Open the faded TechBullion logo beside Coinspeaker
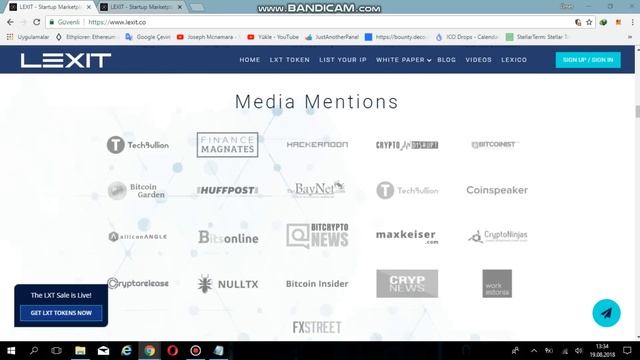640x360 pixels. point(407,191)
